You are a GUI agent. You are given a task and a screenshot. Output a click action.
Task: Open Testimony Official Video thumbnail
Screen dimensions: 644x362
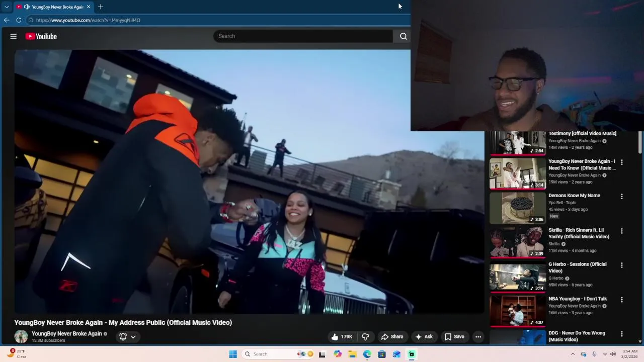pos(517,143)
